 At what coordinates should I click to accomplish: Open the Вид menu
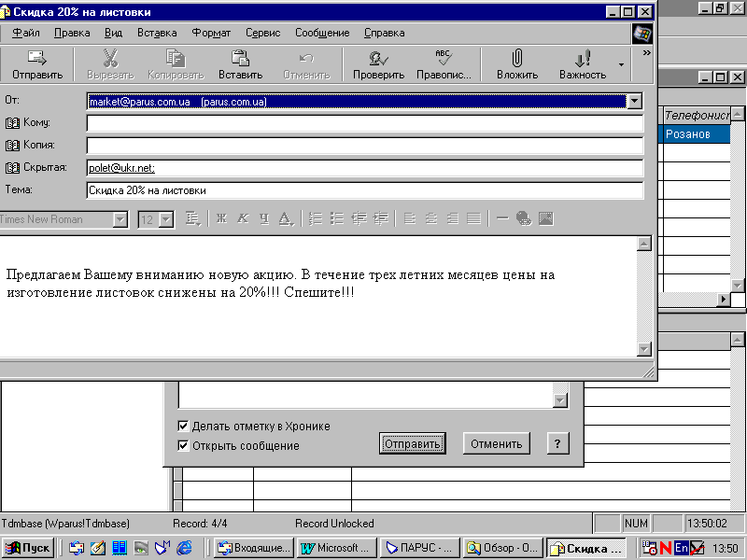[113, 33]
